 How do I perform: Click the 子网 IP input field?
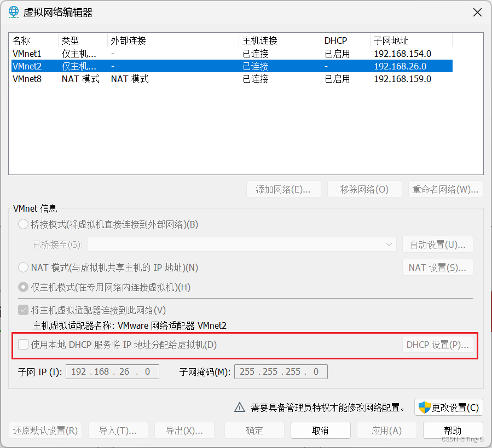pyautogui.click(x=112, y=371)
